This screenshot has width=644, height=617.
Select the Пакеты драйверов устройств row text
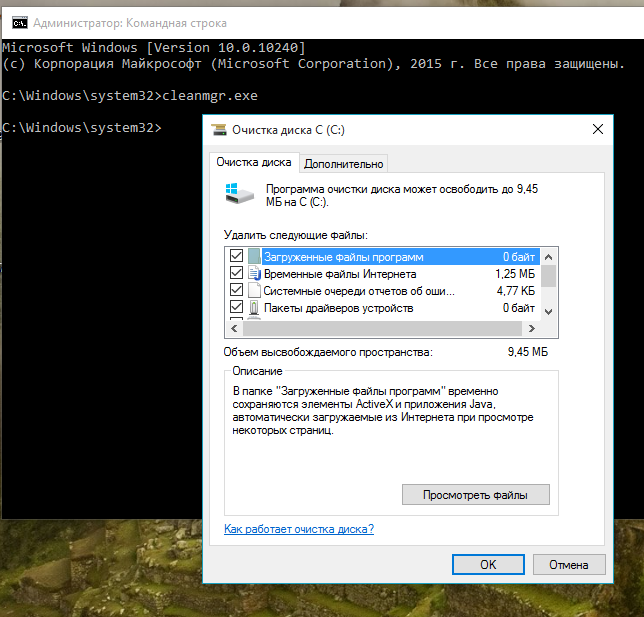click(x=338, y=308)
